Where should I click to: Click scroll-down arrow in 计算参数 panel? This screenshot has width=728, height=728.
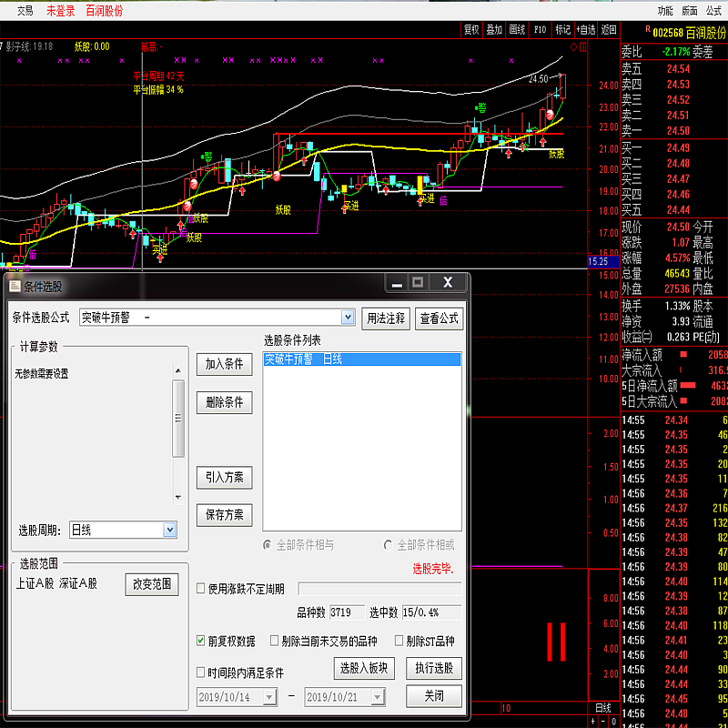[x=177, y=497]
